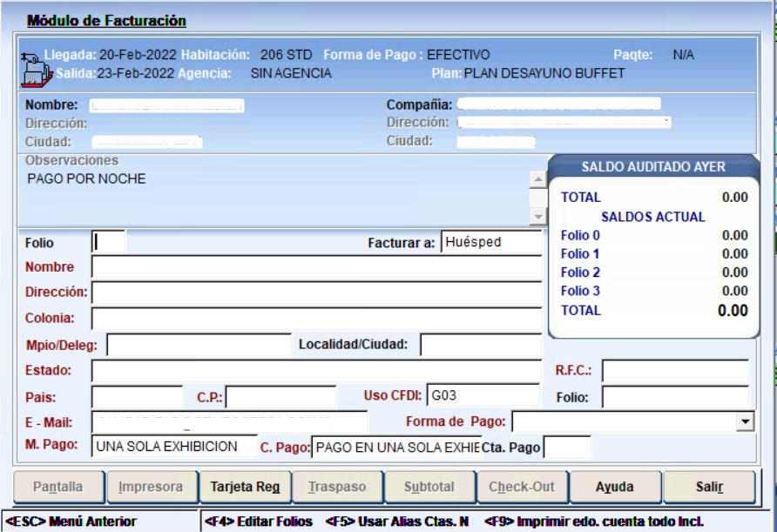Click the R.F.C. input field
This screenshot has height=532, width=777.
675,371
